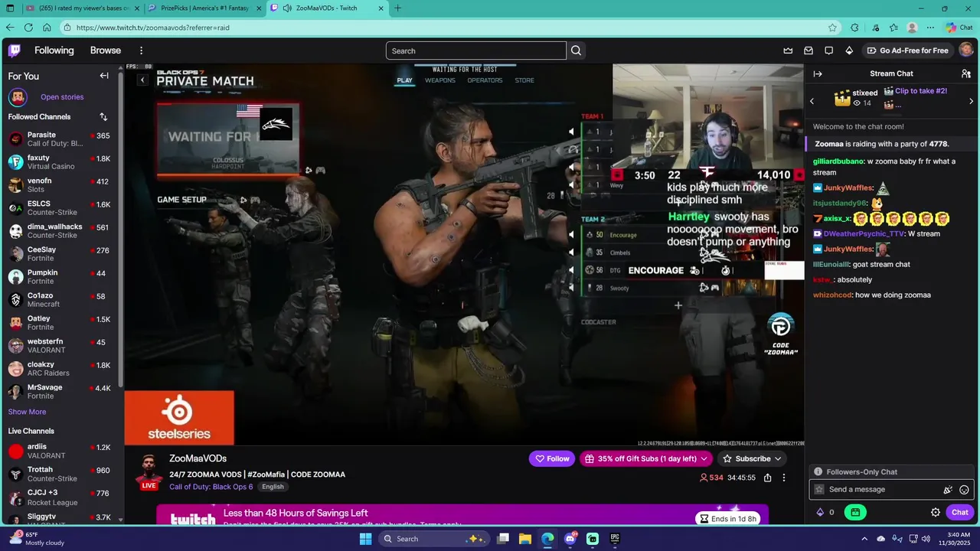Open Discord from the taskbar
The width and height of the screenshot is (980, 551).
click(x=570, y=539)
